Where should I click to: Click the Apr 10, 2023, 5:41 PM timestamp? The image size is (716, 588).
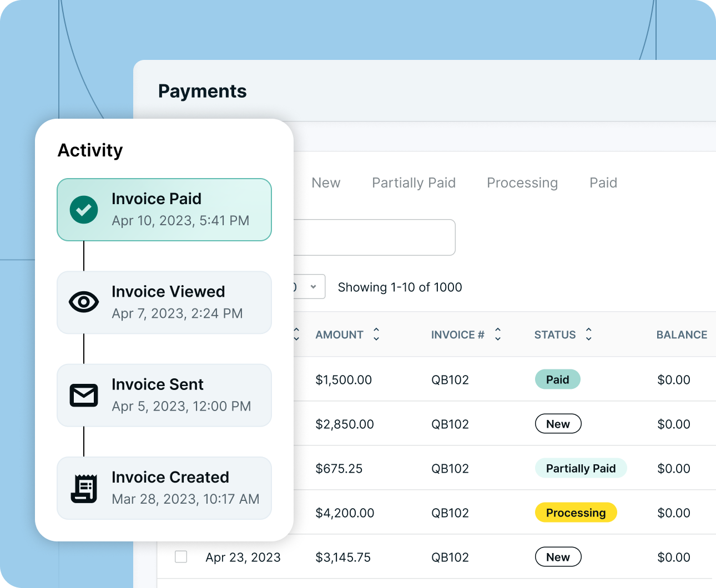(180, 221)
